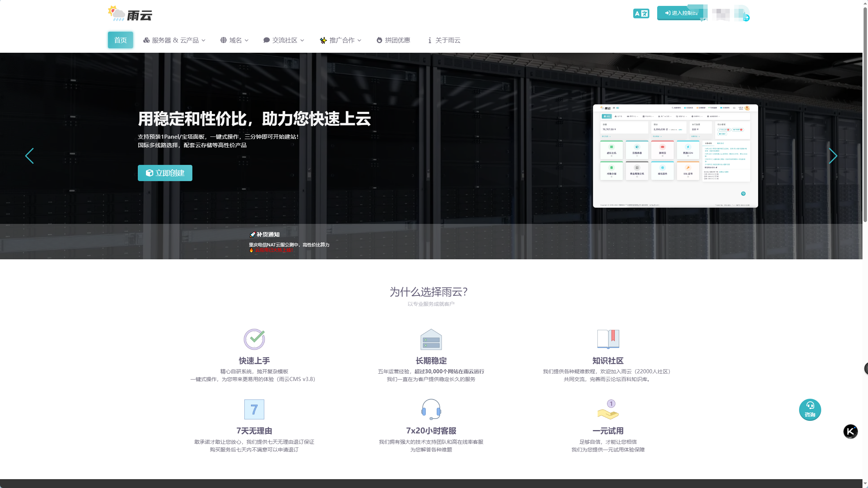
Task: Open the 补货通知 notice heading
Action: (265, 235)
